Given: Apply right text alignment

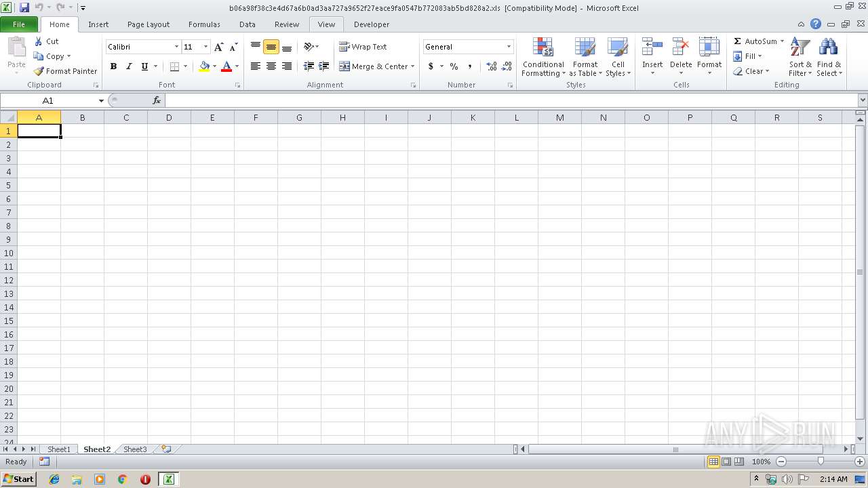Looking at the screenshot, I should click(x=287, y=66).
